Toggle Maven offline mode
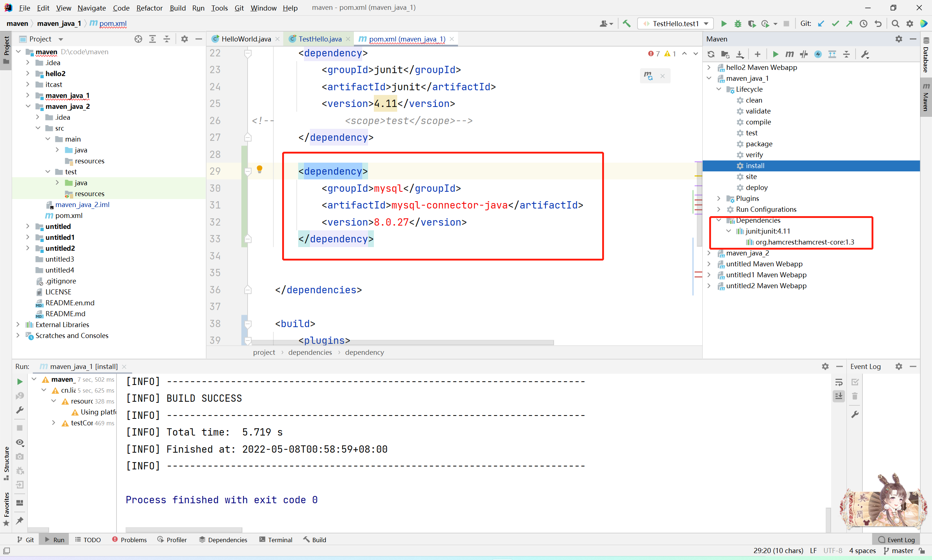The width and height of the screenshot is (932, 560). pos(818,54)
